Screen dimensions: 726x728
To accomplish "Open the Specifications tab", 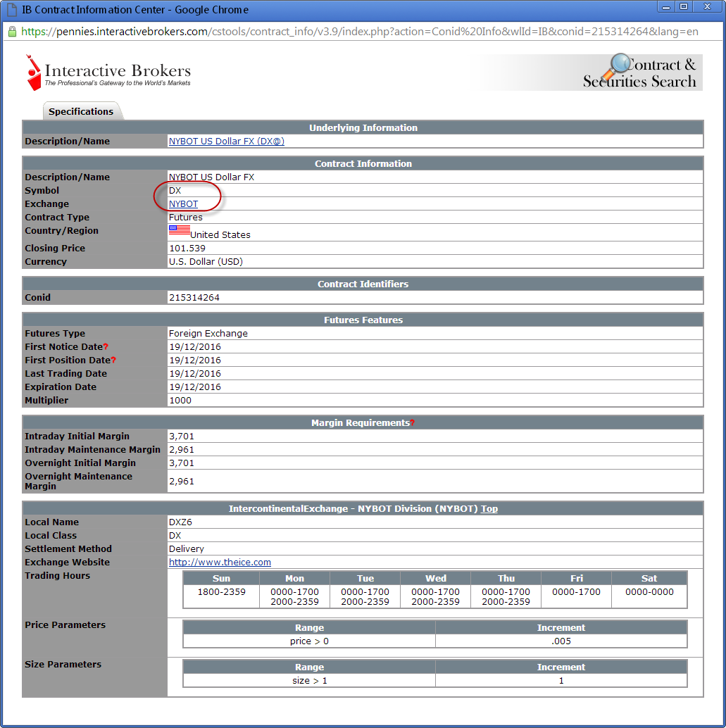I will click(x=81, y=111).
